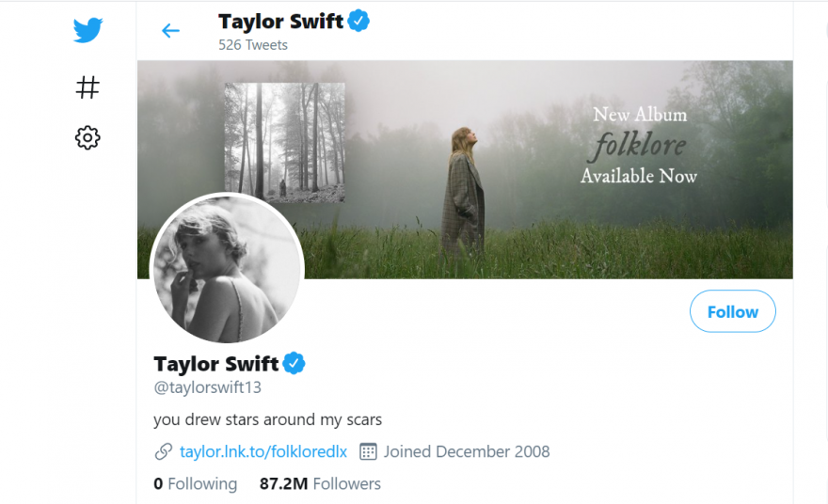Go back using the left arrow
This screenshot has height=504, width=828.
tap(170, 31)
